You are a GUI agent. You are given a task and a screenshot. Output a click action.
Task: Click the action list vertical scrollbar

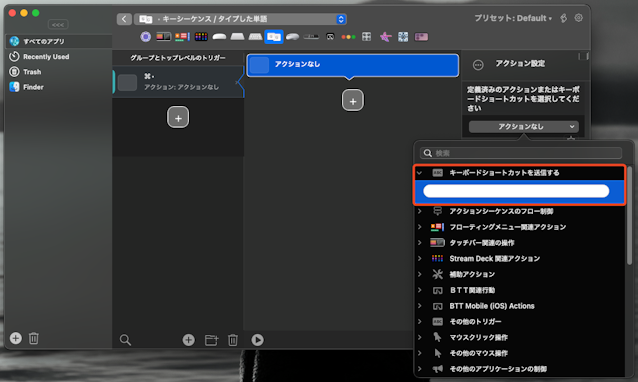[629, 216]
